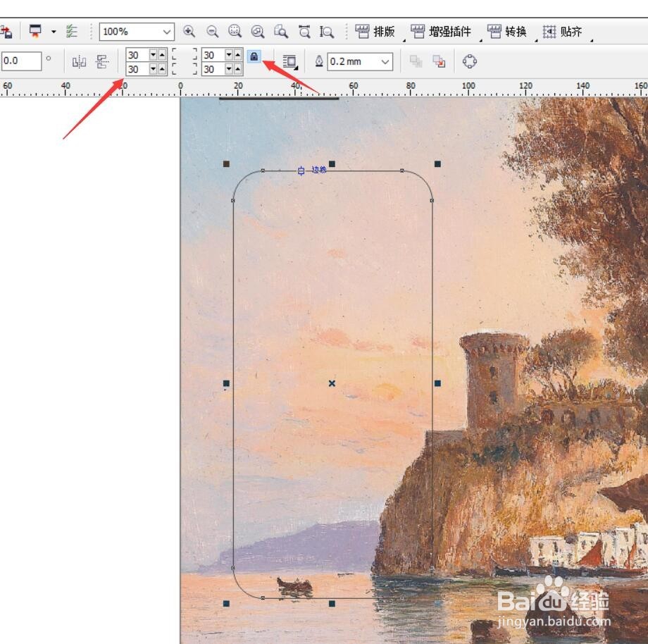
Task: Open the application launcher icon
Action: 35,32
